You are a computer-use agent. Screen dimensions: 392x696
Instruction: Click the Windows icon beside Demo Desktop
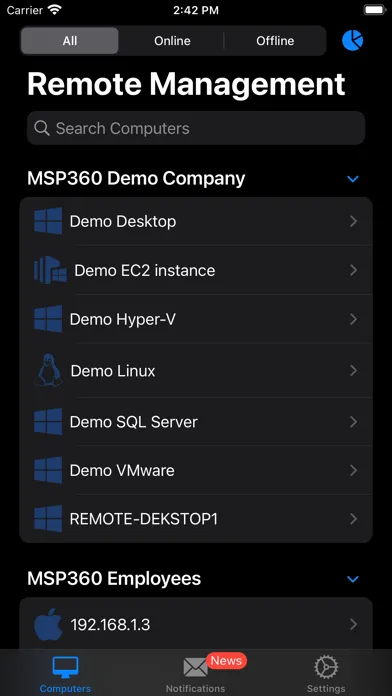[48, 221]
